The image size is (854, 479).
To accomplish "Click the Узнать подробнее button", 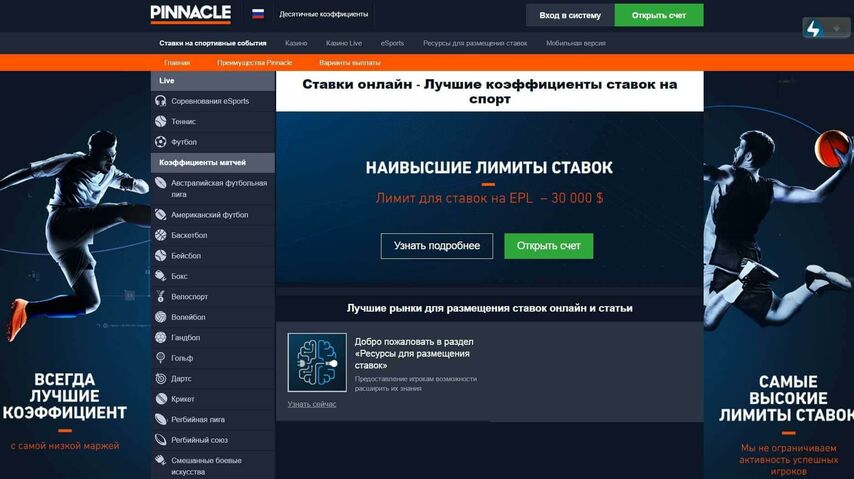I will [x=437, y=246].
